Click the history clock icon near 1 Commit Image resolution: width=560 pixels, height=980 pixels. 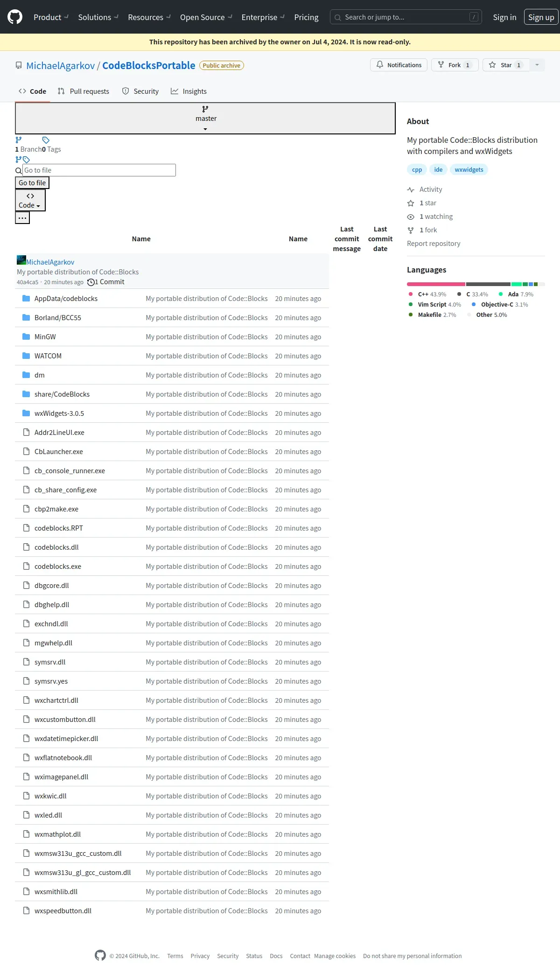91,282
